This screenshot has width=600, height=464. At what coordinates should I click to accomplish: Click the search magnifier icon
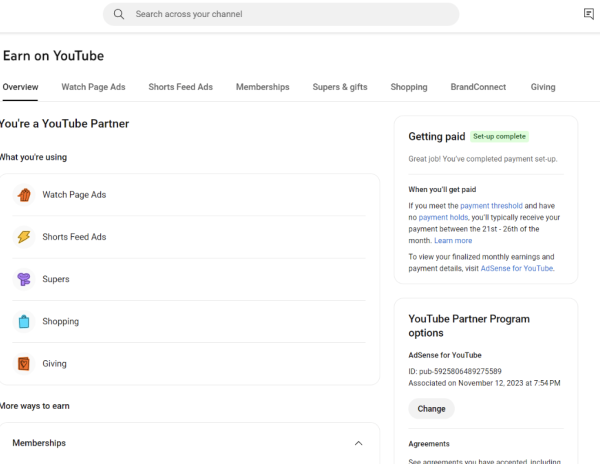[119, 14]
